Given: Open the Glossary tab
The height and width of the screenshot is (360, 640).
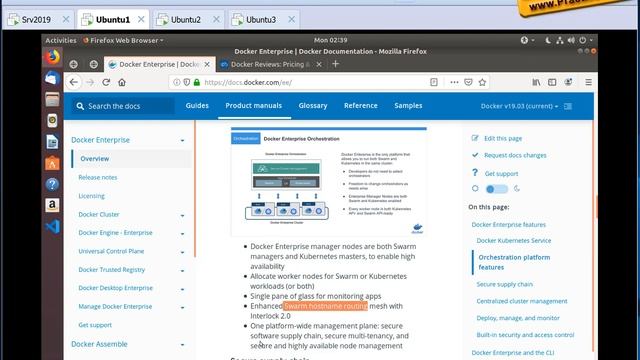Looking at the screenshot, I should click(313, 106).
